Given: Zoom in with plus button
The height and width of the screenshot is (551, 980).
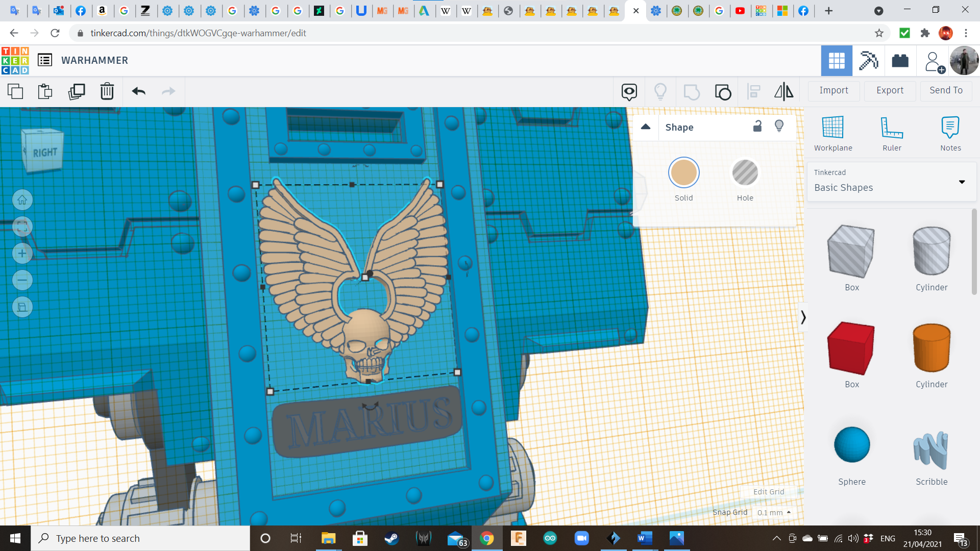Looking at the screenshot, I should coord(22,254).
